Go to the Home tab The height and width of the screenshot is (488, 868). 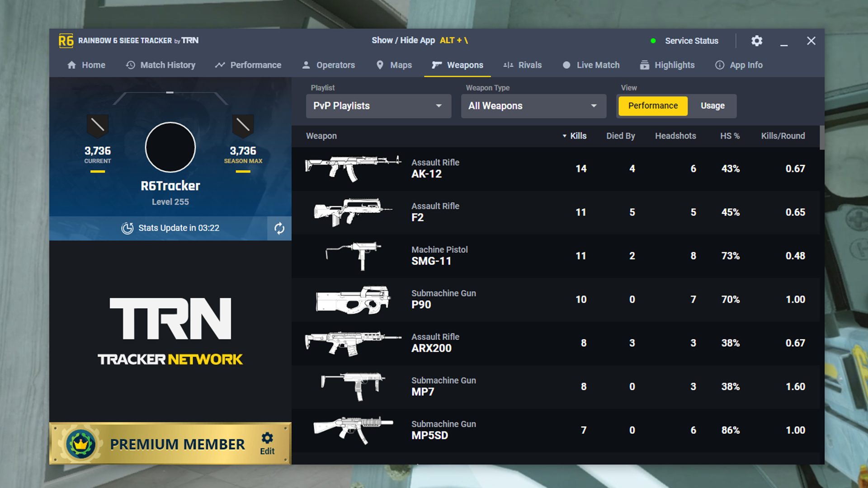pyautogui.click(x=86, y=65)
